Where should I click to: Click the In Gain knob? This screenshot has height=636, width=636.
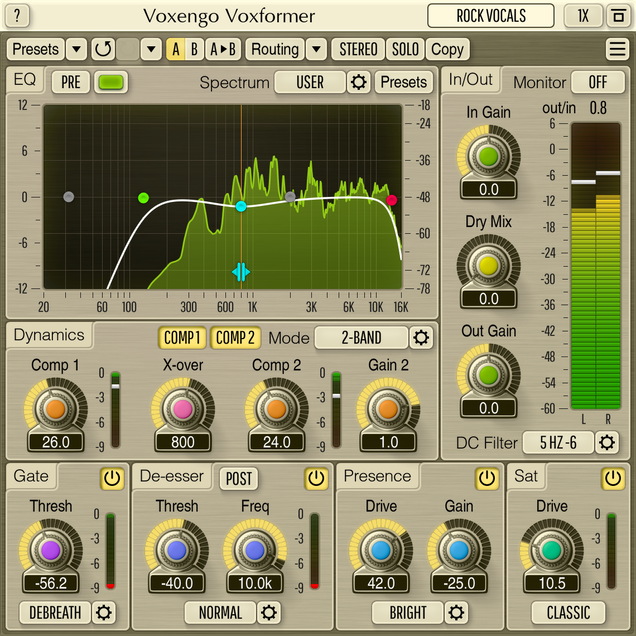pyautogui.click(x=488, y=156)
